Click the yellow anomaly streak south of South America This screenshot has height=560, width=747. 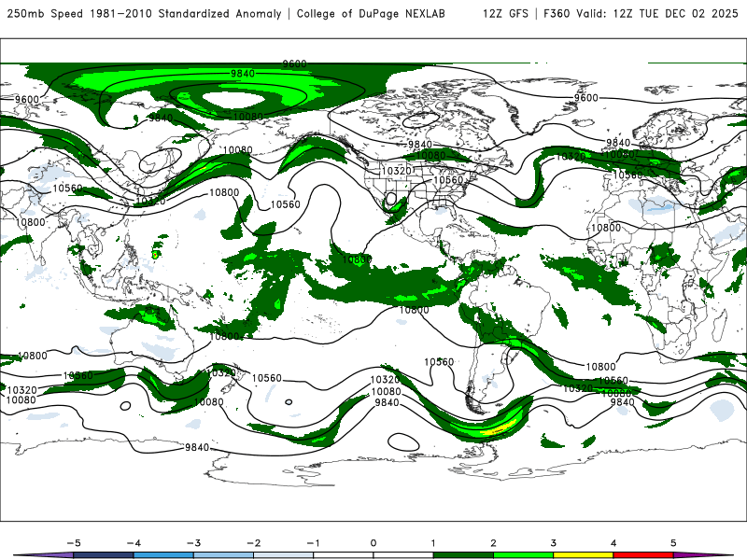pos(498,427)
